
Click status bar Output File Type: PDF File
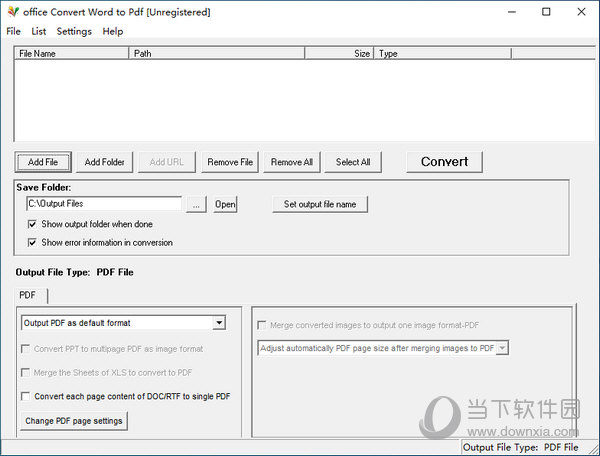[x=520, y=447]
